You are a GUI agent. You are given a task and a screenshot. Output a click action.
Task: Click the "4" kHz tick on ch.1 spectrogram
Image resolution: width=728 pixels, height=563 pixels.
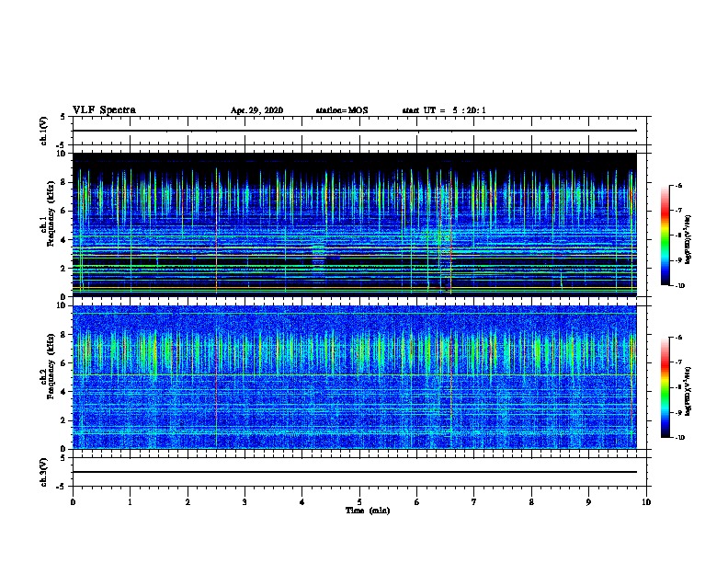[x=63, y=240]
